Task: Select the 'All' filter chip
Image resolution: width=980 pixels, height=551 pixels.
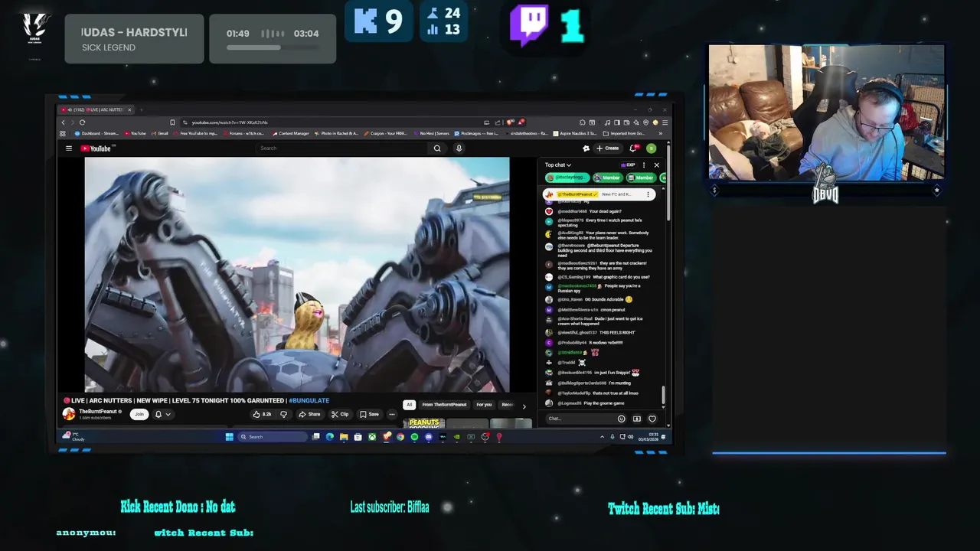Action: point(410,405)
